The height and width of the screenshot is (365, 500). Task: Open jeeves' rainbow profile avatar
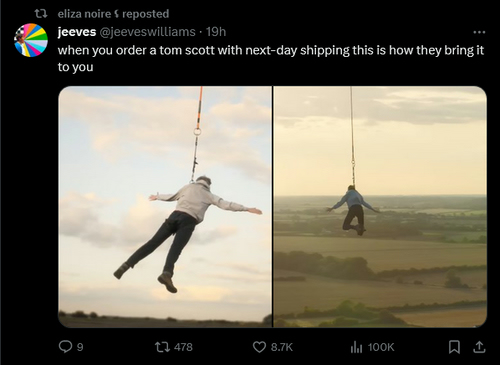pyautogui.click(x=31, y=40)
